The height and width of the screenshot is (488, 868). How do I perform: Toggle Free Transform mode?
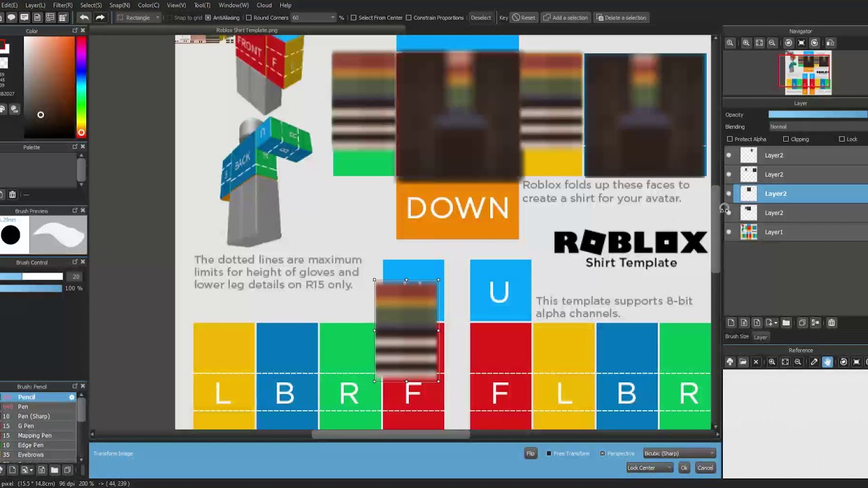coord(549,453)
